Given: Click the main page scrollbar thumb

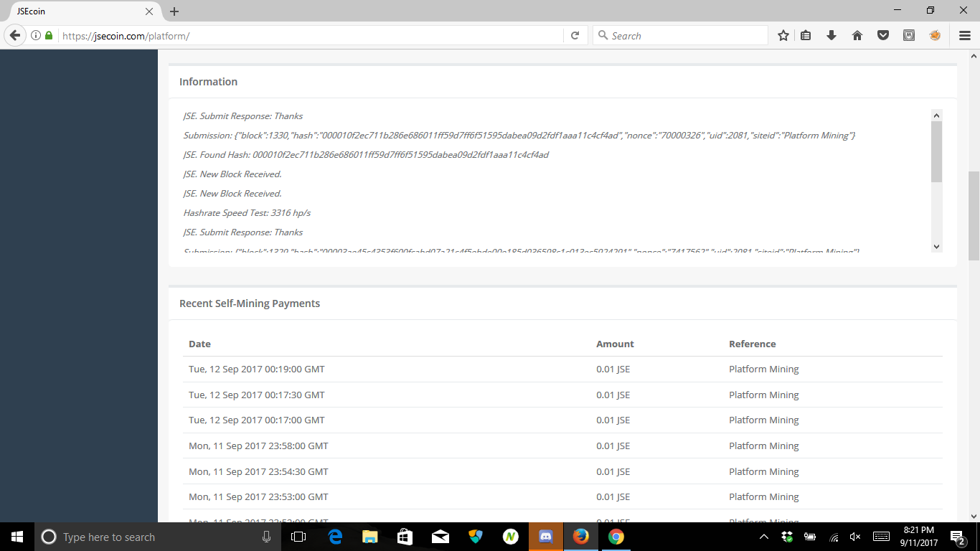Looking at the screenshot, I should [x=974, y=216].
